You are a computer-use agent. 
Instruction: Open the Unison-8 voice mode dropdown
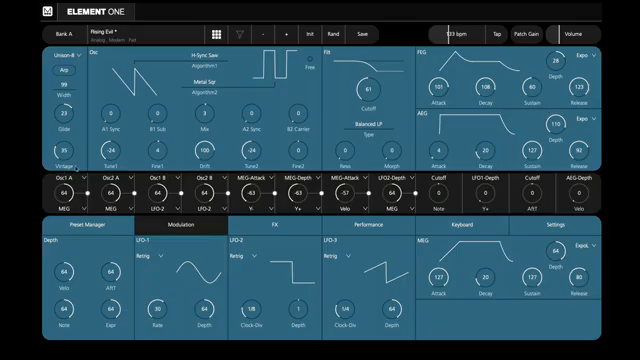click(x=67, y=55)
